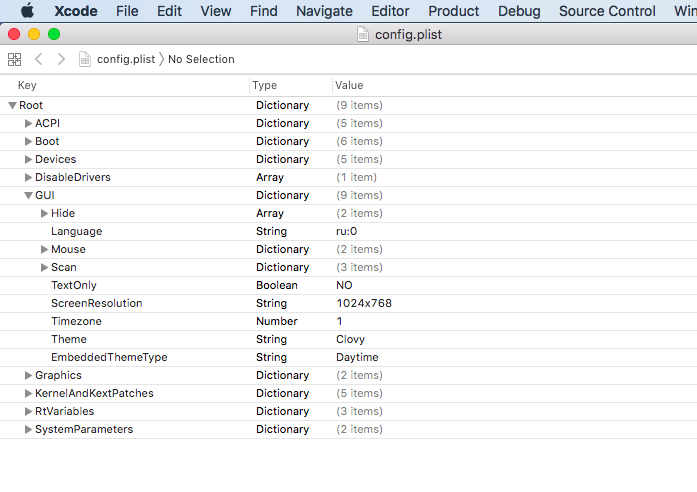Click No Selection in the jump bar
The height and width of the screenshot is (492, 697).
pos(201,59)
